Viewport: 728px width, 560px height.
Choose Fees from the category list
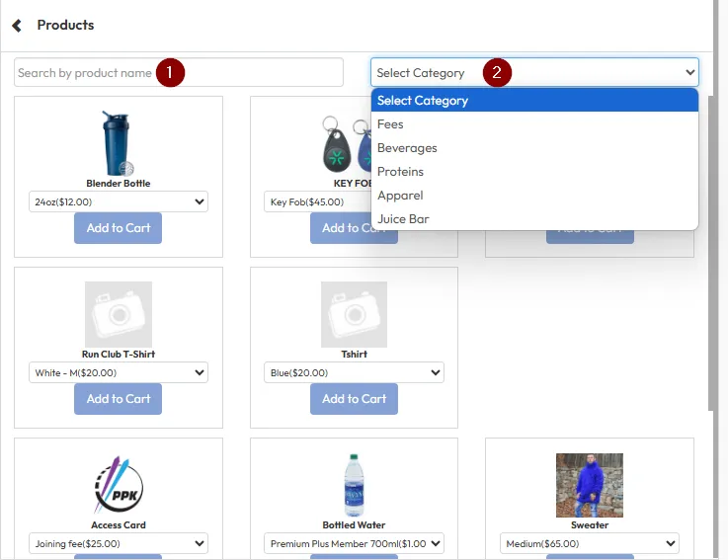pos(390,124)
